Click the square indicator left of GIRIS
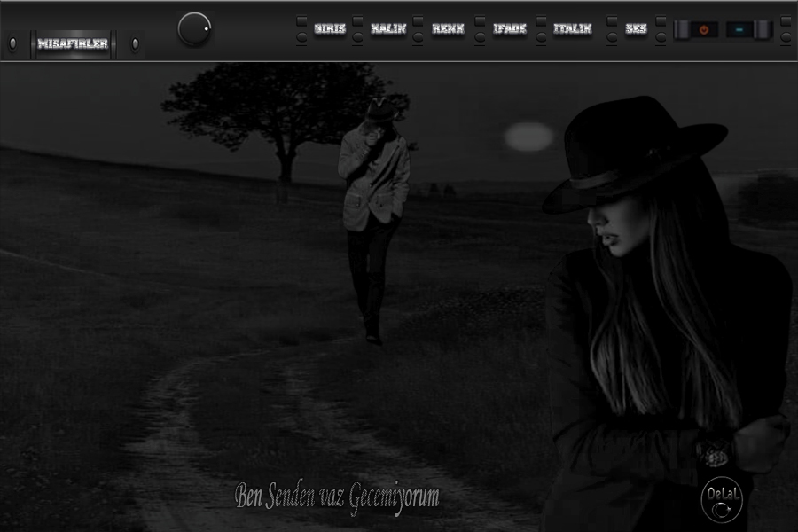The width and height of the screenshot is (798, 532). 301,20
